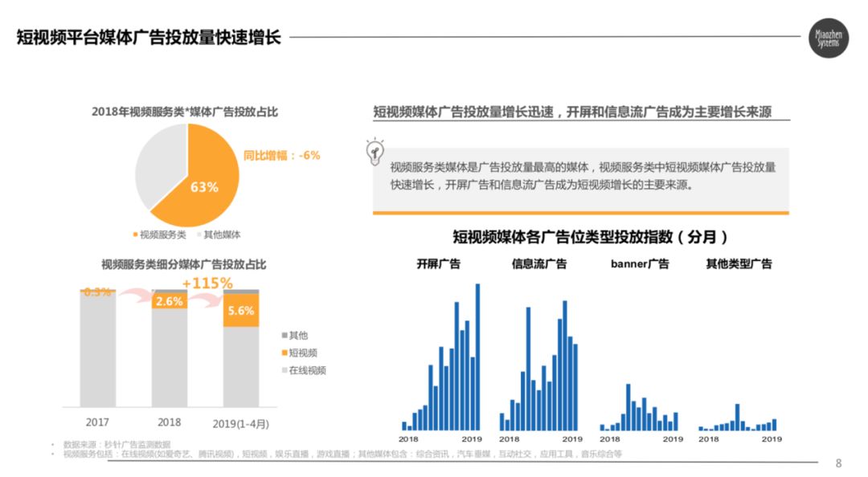The image size is (868, 477).
Task: Click the curved arrow between 2017 and 2018 bars
Action: [x=134, y=295]
